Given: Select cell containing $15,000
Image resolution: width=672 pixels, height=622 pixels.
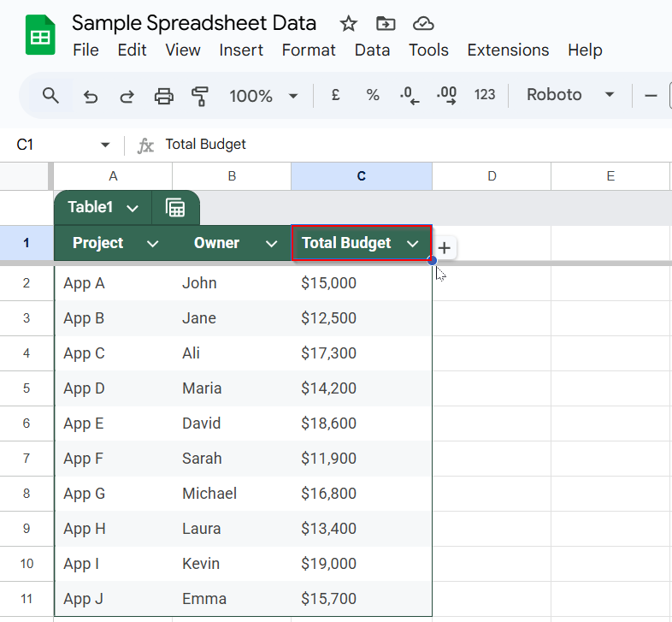Looking at the screenshot, I should pyautogui.click(x=362, y=283).
